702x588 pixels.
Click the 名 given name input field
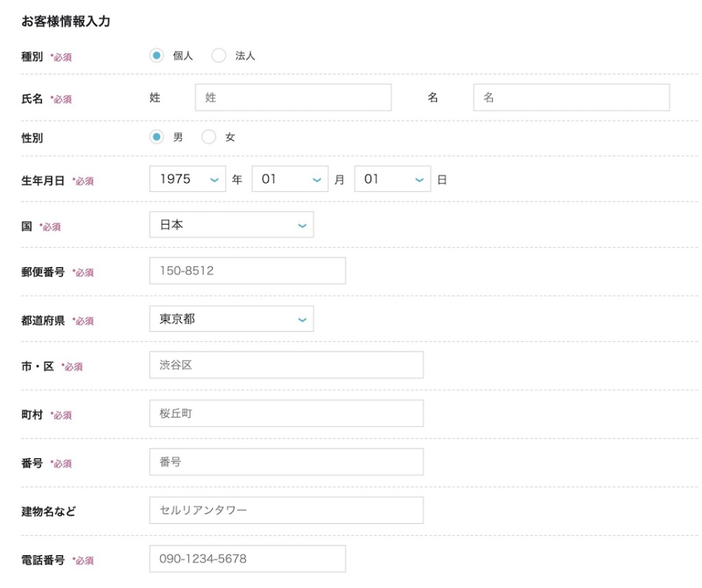[572, 98]
